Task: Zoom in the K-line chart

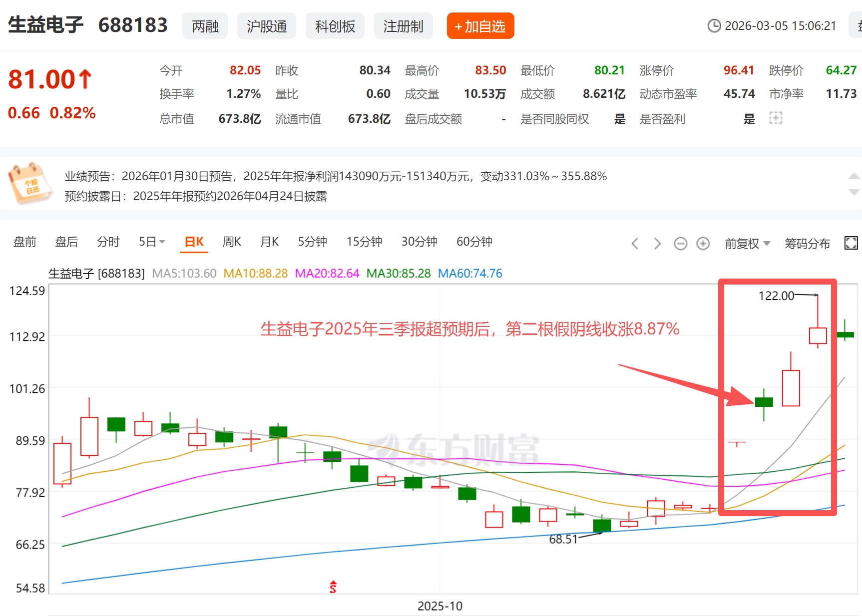Action: click(703, 244)
